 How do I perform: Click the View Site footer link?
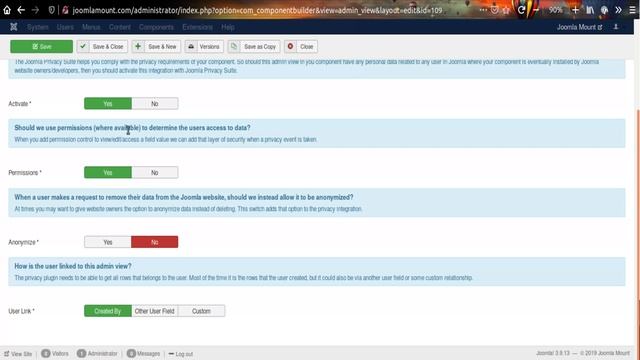tap(18, 354)
